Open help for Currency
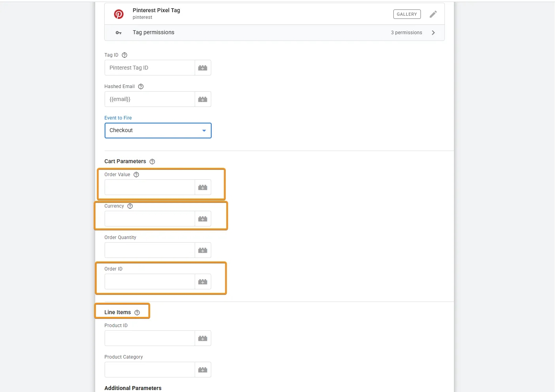The height and width of the screenshot is (392, 555). click(x=130, y=206)
